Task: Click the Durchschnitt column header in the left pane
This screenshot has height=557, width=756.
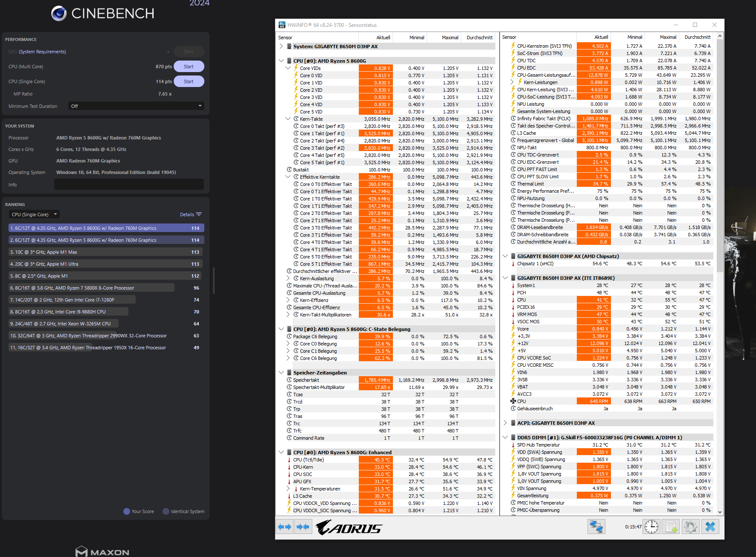Action: 479,38
